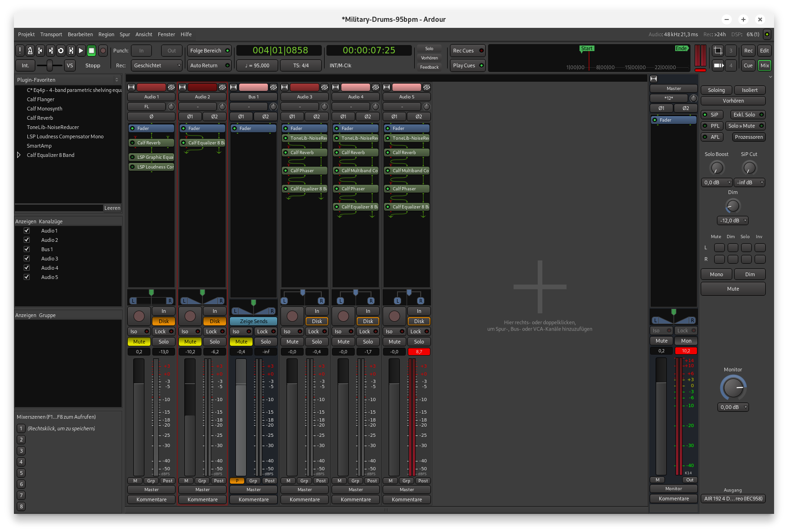Click the Audio 2 trim knob
This screenshot has width=788, height=532.
[222, 107]
